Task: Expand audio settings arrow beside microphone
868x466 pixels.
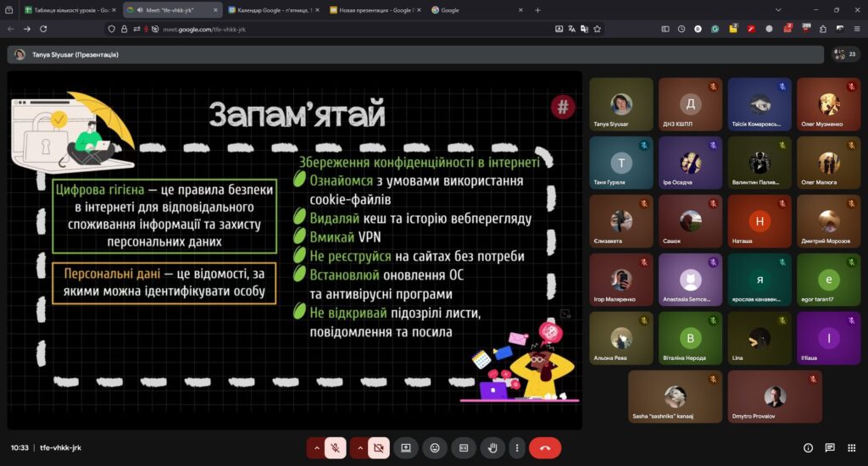Action: (317, 447)
